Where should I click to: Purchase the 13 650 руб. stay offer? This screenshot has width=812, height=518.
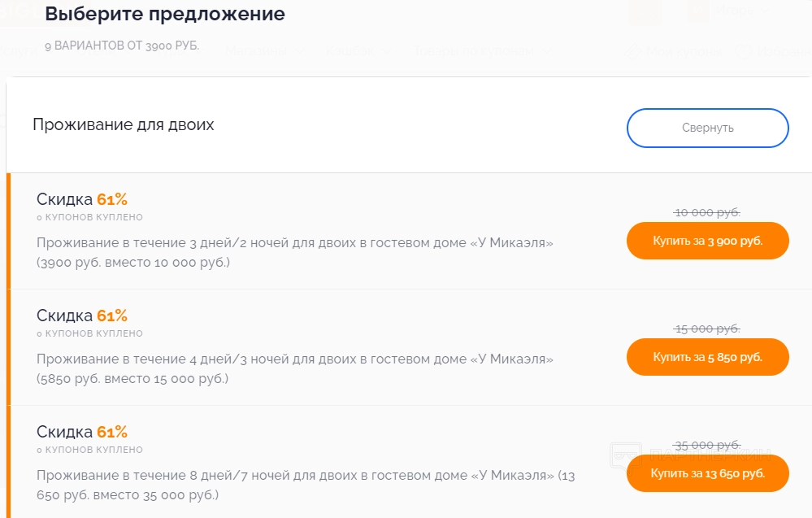[x=707, y=473]
